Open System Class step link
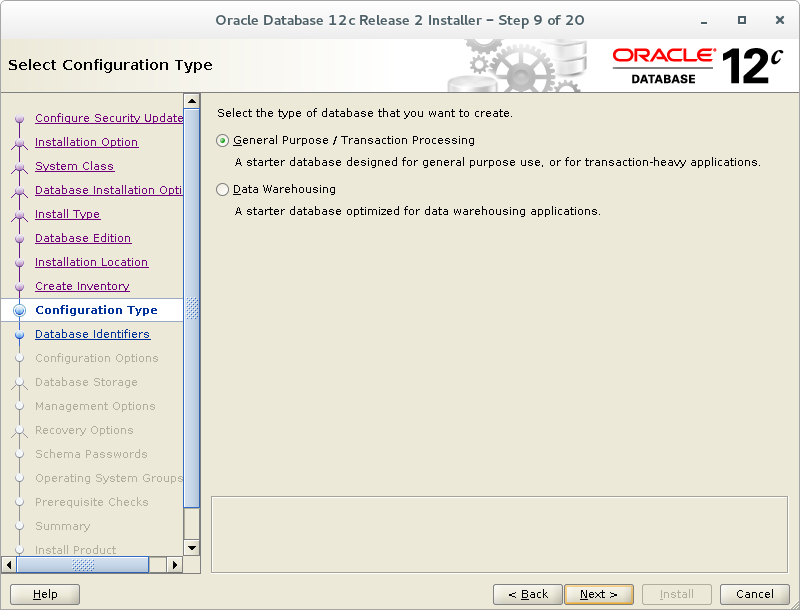This screenshot has width=800, height=610. 74,166
